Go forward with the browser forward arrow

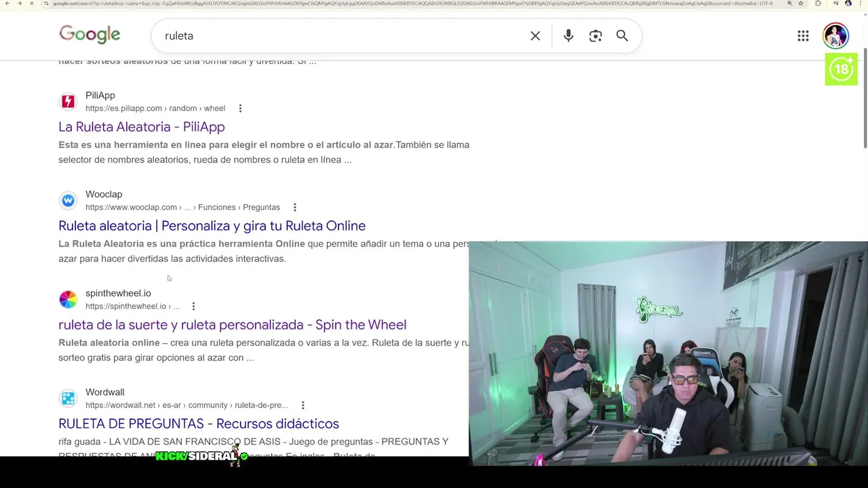click(x=19, y=3)
